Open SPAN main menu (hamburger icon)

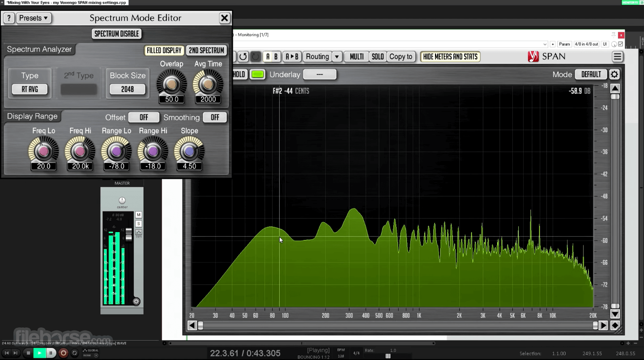pos(618,57)
